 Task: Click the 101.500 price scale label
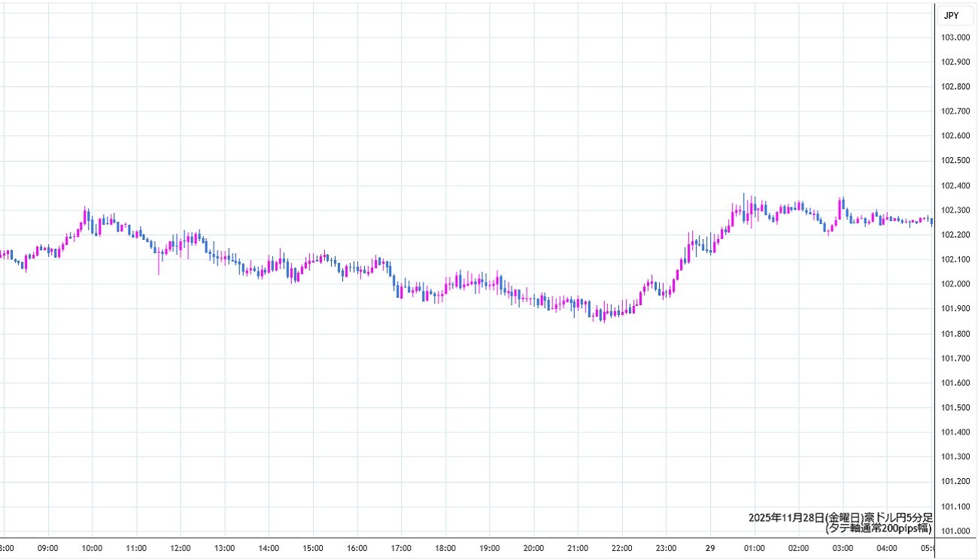(x=955, y=407)
